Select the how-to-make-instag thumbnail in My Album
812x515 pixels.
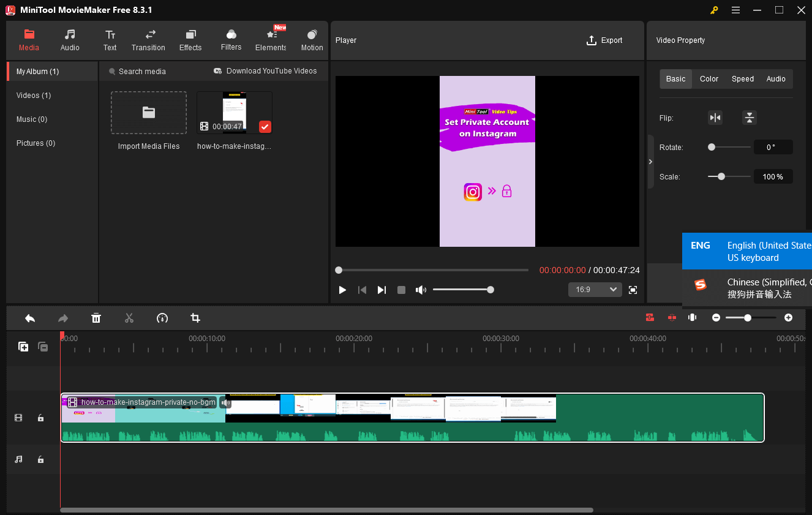click(234, 112)
